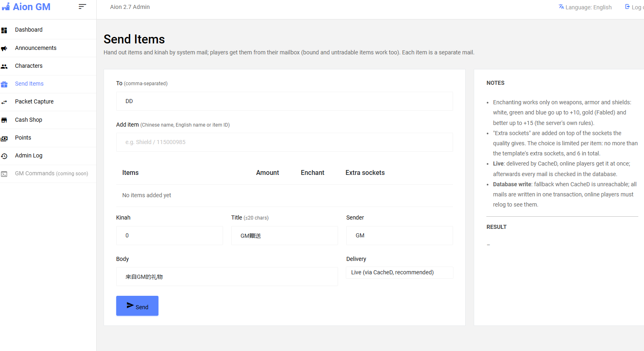Click the Characters people icon
The image size is (644, 351).
point(4,66)
